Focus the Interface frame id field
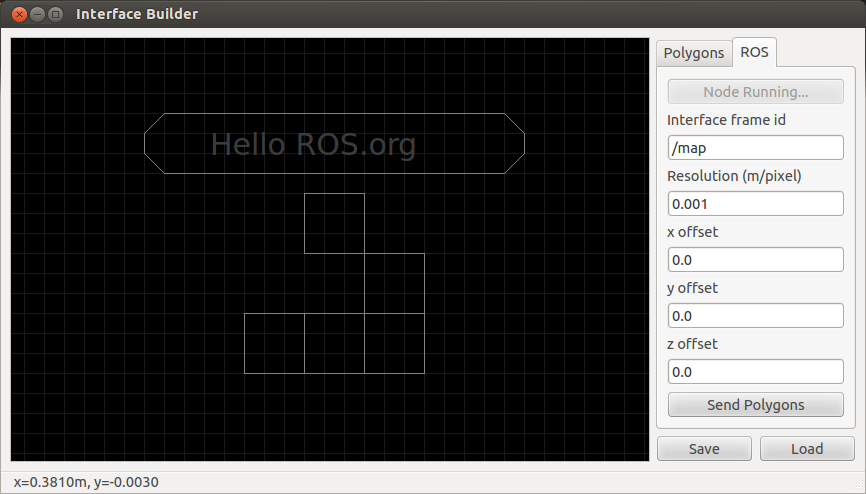The image size is (866, 494). [x=755, y=148]
